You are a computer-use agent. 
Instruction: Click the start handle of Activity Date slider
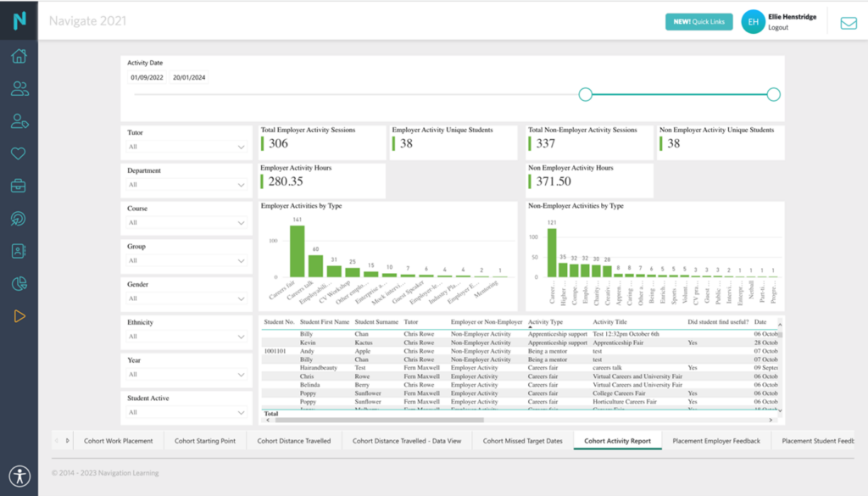585,95
